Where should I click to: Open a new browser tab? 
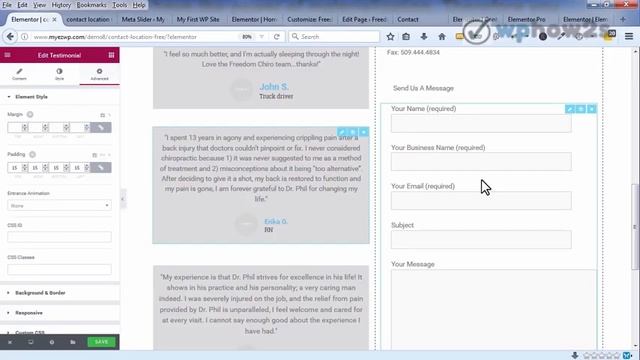point(623,19)
